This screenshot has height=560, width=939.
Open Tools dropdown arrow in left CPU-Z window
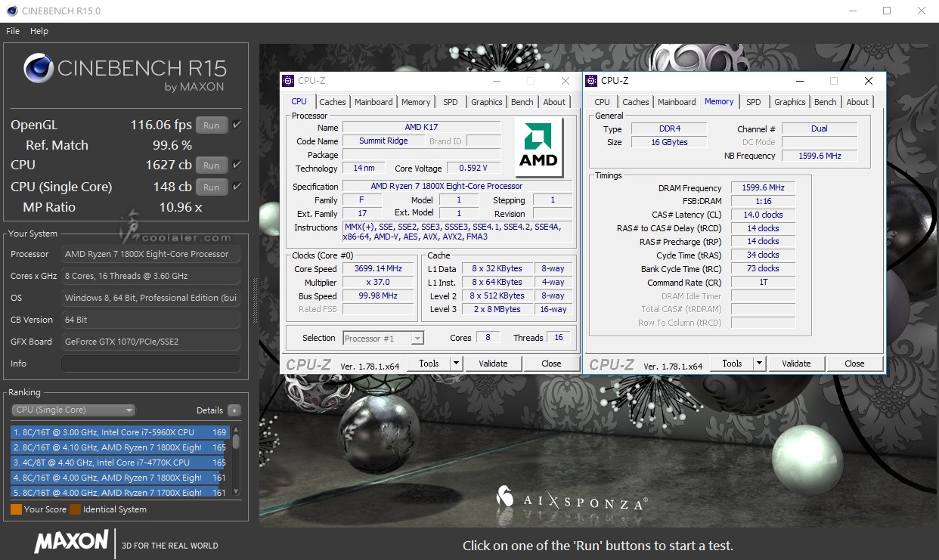pos(456,364)
